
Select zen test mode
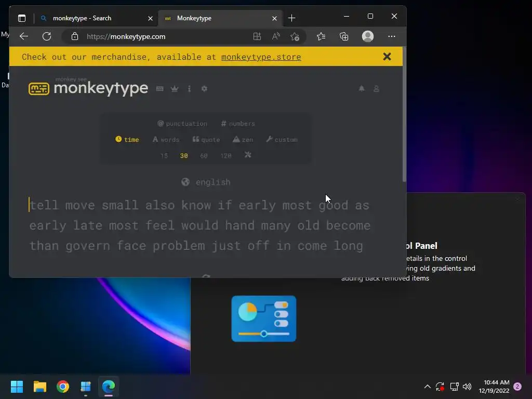pyautogui.click(x=243, y=139)
